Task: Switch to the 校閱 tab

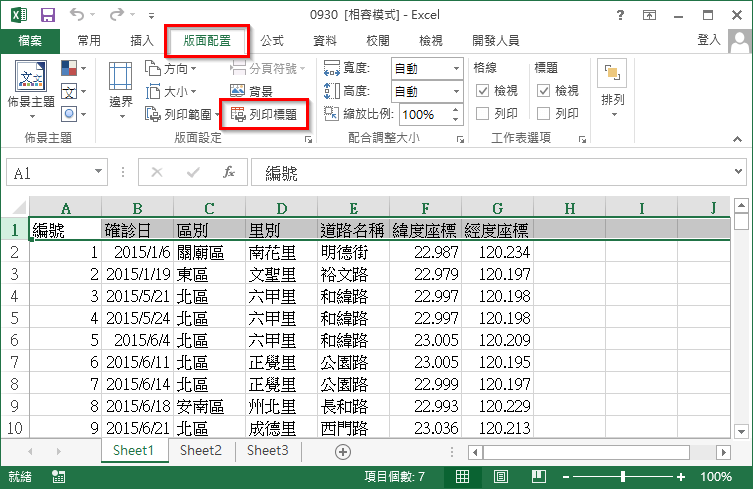Action: [377, 41]
